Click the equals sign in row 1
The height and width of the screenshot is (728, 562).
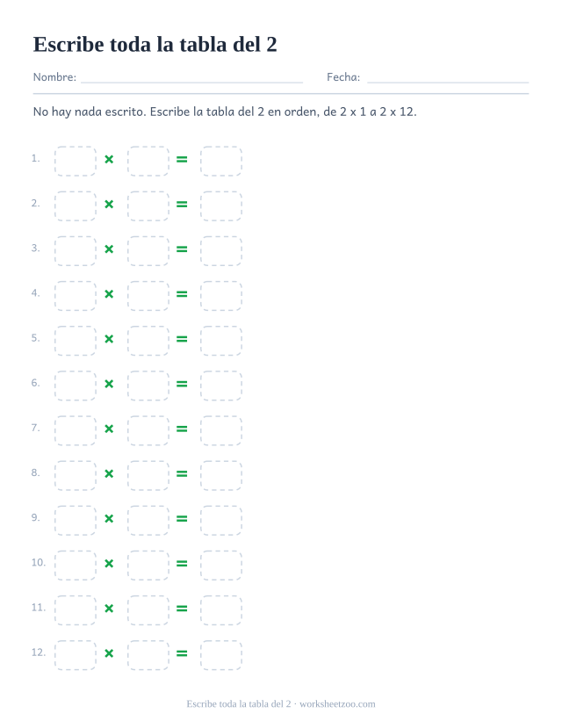[x=182, y=159]
